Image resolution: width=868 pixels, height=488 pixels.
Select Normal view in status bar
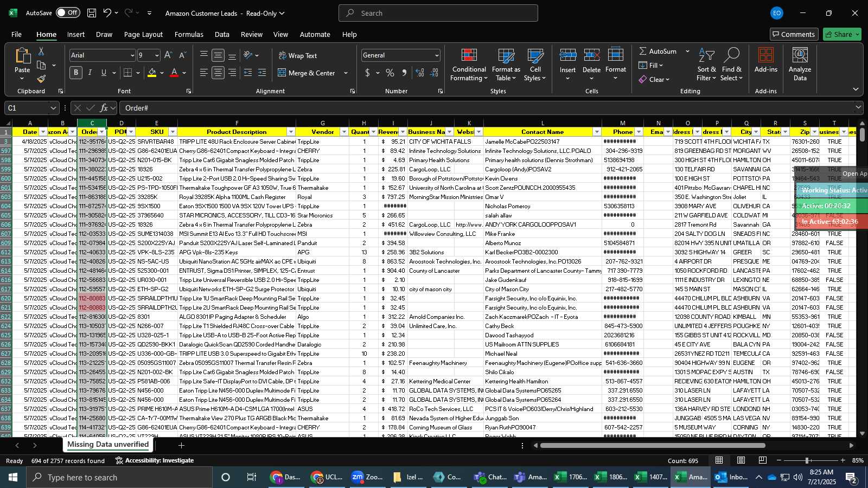(719, 460)
